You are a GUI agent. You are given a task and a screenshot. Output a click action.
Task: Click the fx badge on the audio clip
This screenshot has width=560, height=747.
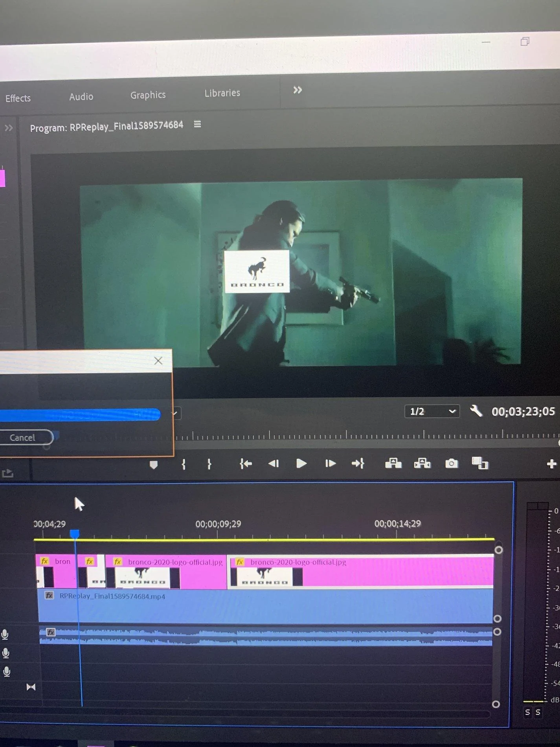tap(51, 632)
